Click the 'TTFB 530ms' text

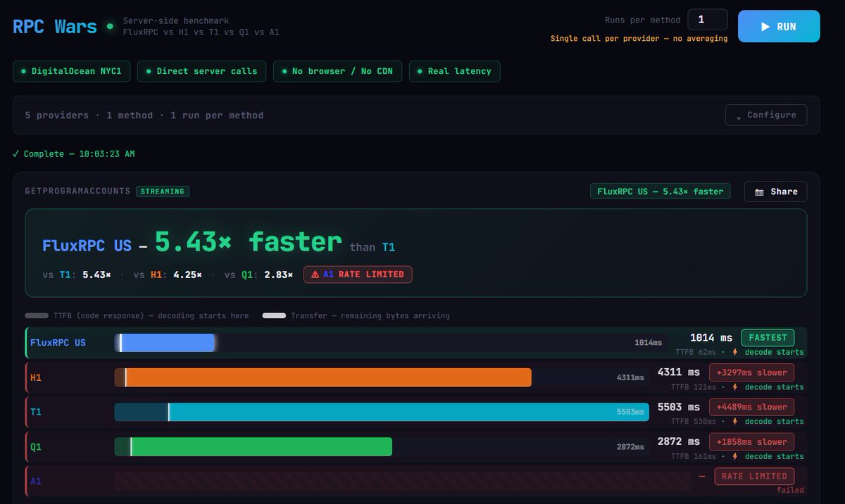tap(694, 422)
